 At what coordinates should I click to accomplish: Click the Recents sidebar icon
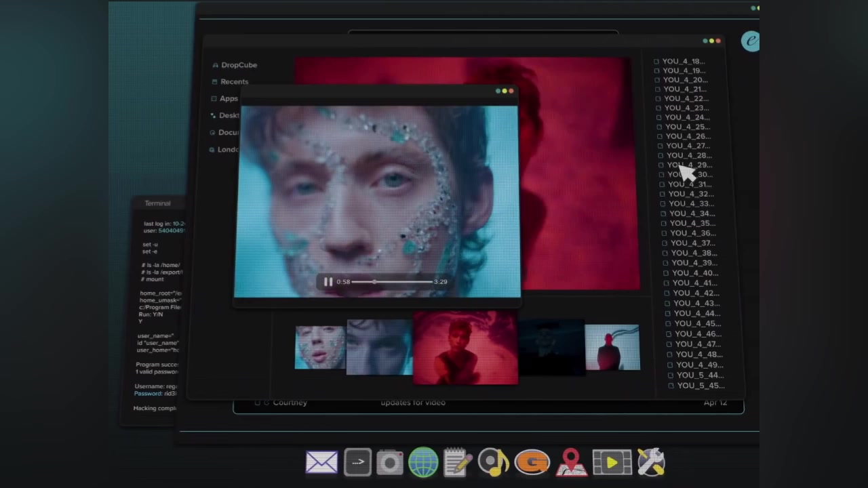pyautogui.click(x=214, y=82)
